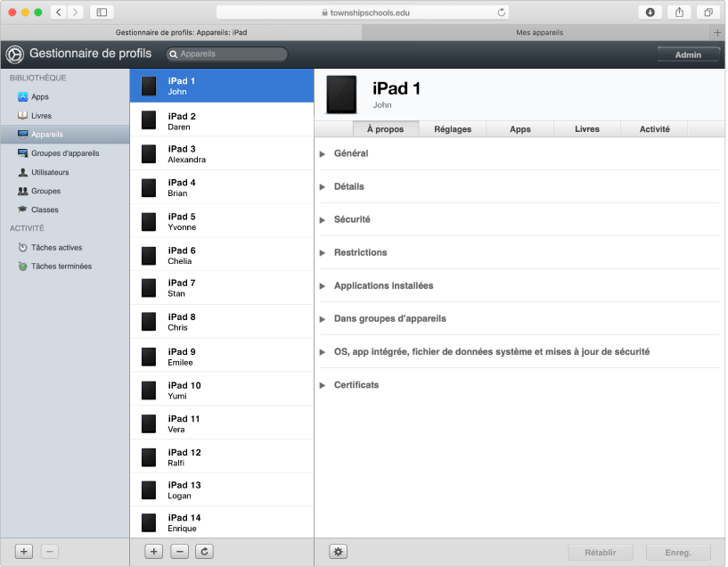Click the Safari share button
Image resolution: width=728 pixels, height=567 pixels.
[x=679, y=12]
